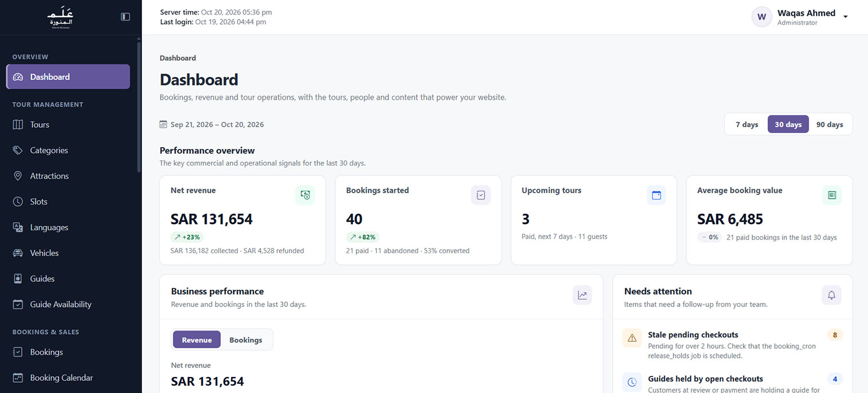Image resolution: width=868 pixels, height=393 pixels.
Task: Open the Slots menu item
Action: coord(68,202)
